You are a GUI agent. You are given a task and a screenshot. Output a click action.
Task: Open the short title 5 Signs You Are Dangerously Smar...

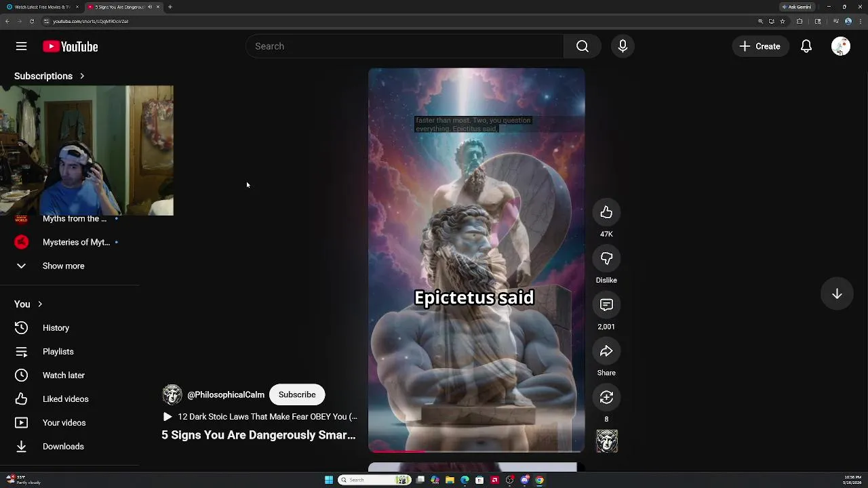[x=258, y=435]
